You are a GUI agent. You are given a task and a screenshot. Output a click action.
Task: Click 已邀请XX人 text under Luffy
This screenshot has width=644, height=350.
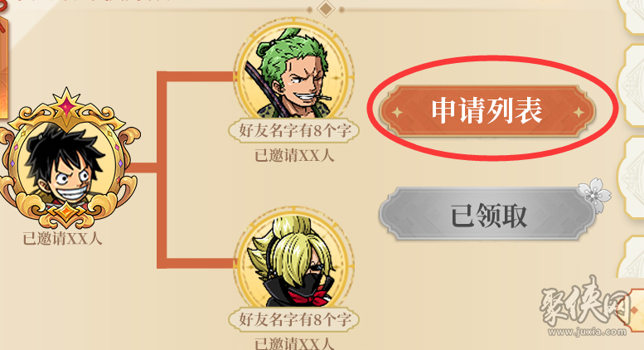(62, 239)
